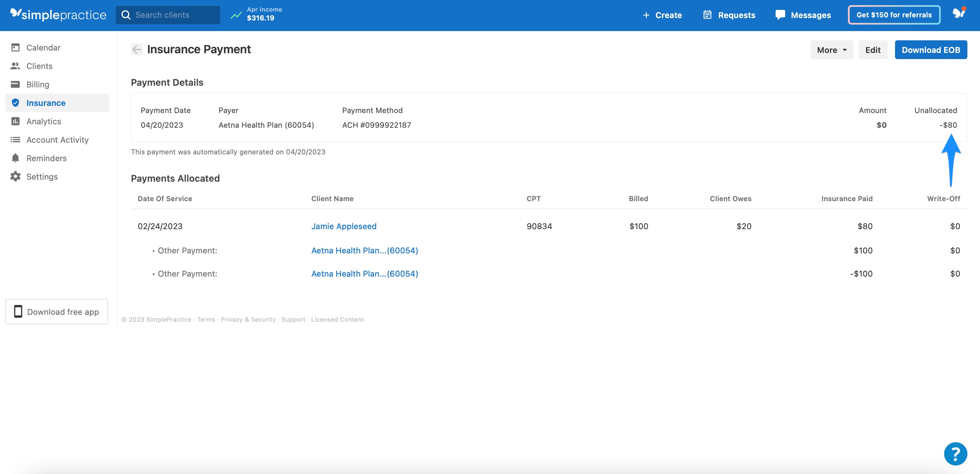Open Messages in the top bar
The width and height of the screenshot is (980, 474).
(803, 15)
